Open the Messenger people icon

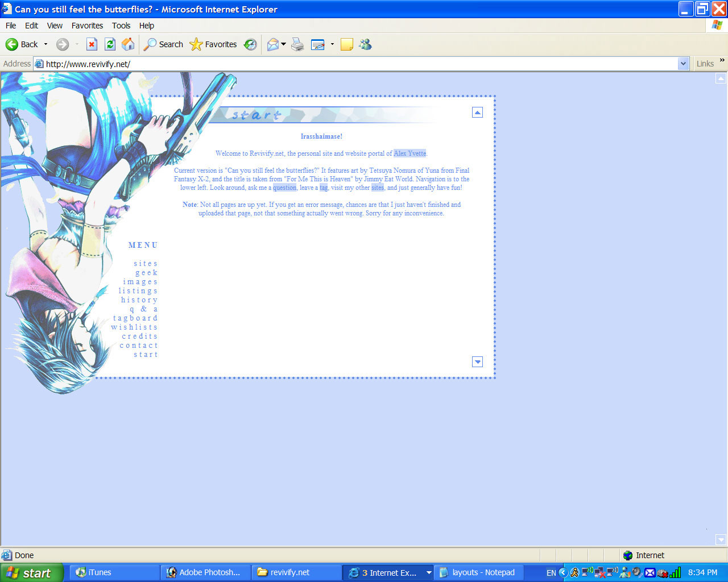click(365, 44)
